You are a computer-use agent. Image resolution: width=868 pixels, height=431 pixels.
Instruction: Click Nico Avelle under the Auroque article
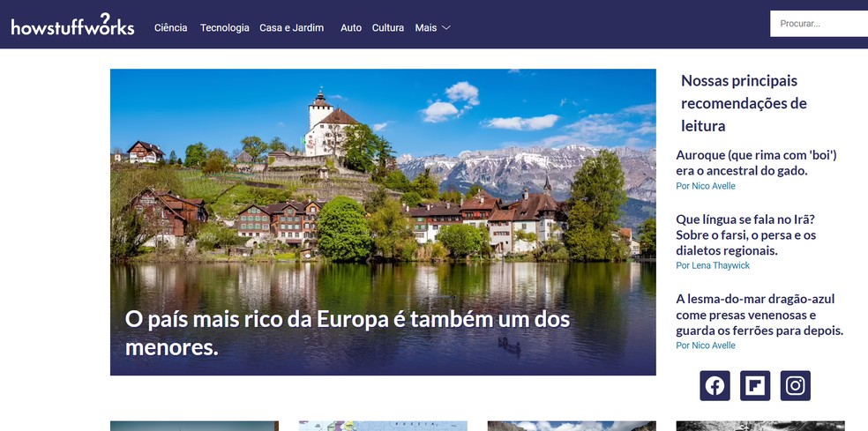point(706,186)
